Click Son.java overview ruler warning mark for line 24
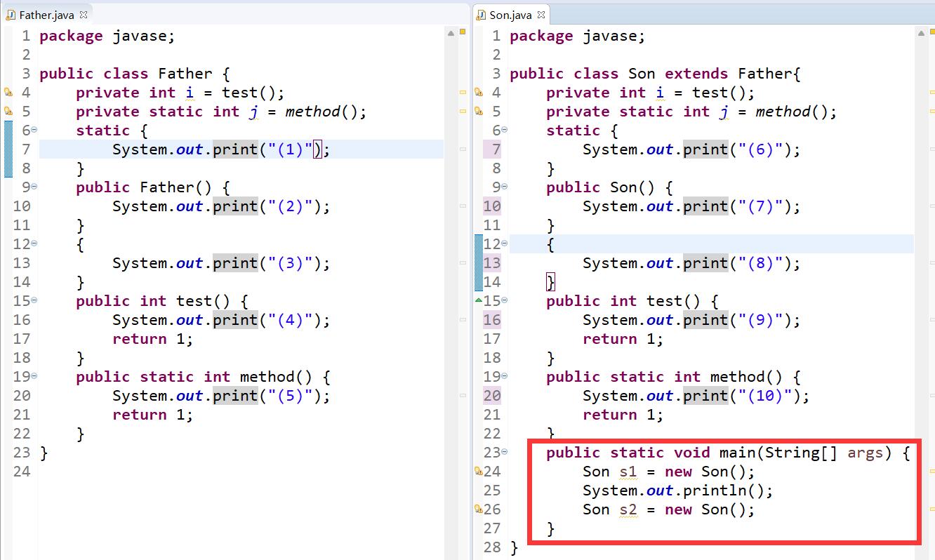Viewport: 935px width, 560px height. (932, 471)
